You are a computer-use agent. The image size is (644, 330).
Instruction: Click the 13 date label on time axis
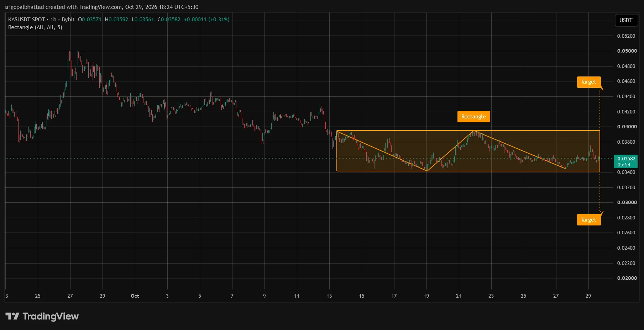tap(329, 296)
